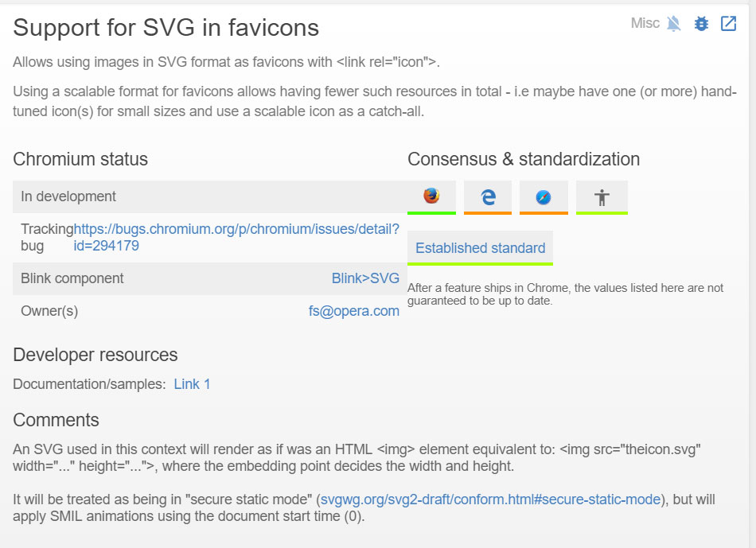The height and width of the screenshot is (548, 756).
Task: Select the Developer resources heading
Action: tap(95, 355)
